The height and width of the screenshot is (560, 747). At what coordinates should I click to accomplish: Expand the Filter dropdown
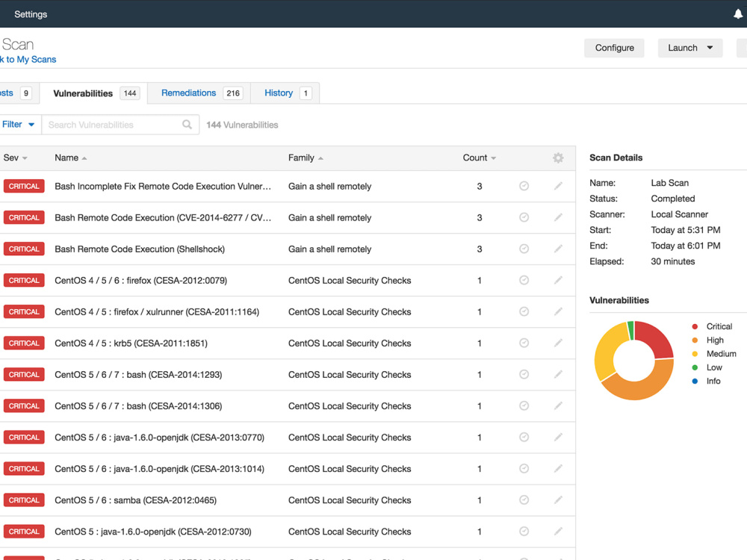point(18,124)
